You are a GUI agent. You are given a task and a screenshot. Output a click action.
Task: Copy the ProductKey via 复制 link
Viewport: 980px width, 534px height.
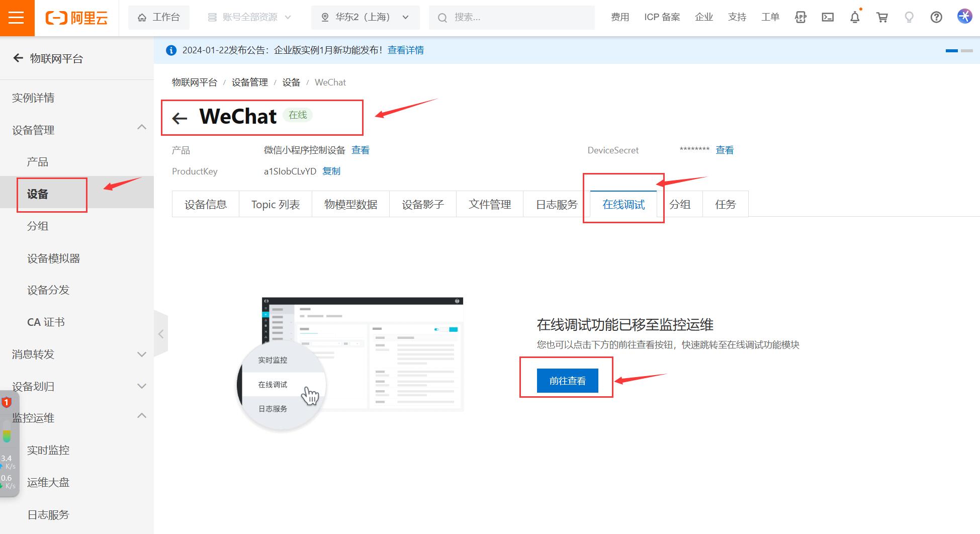(x=331, y=171)
